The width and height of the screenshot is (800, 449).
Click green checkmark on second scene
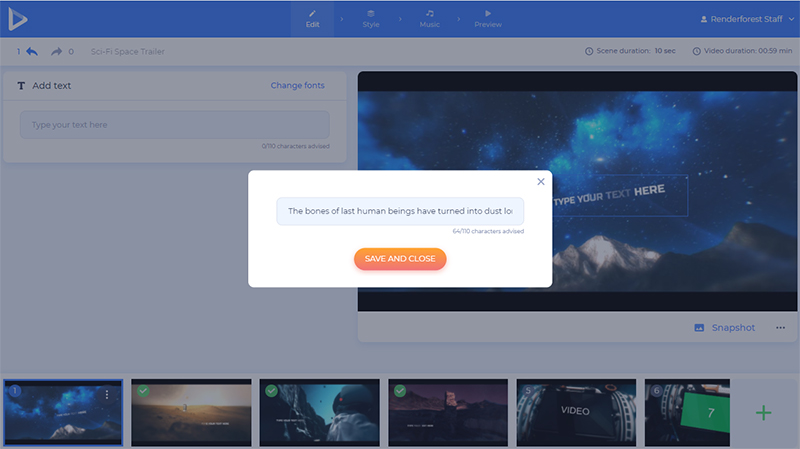[143, 391]
